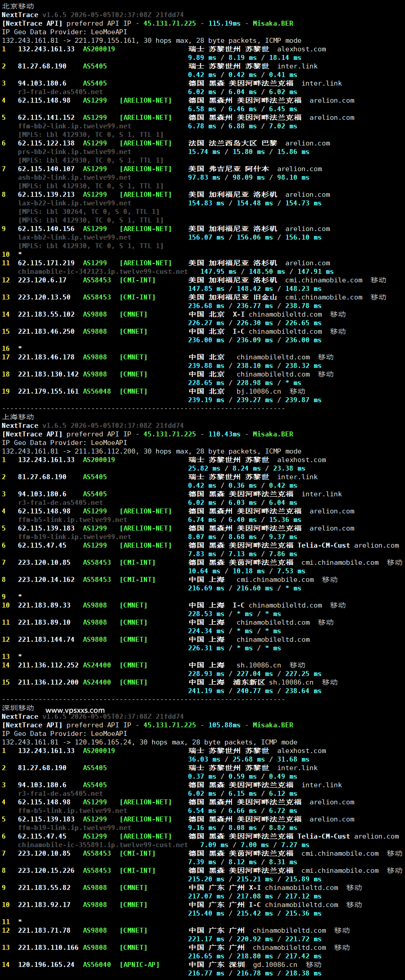
Task: Click hop IP 62.115.140.156
Action: click(x=46, y=229)
